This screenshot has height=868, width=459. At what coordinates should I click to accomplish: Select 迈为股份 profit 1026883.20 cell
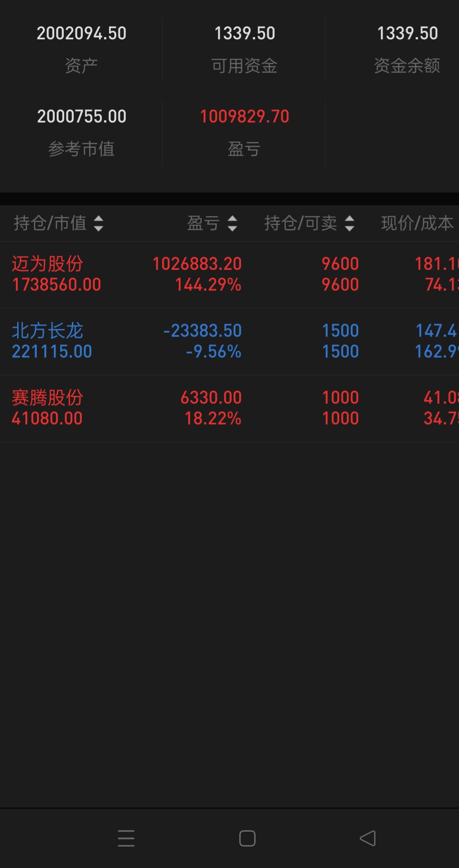197,264
